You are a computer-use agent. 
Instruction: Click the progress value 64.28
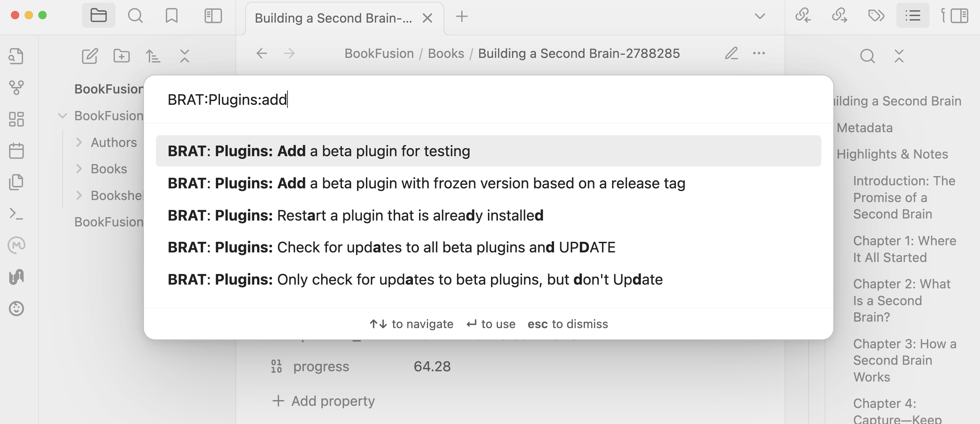(432, 366)
